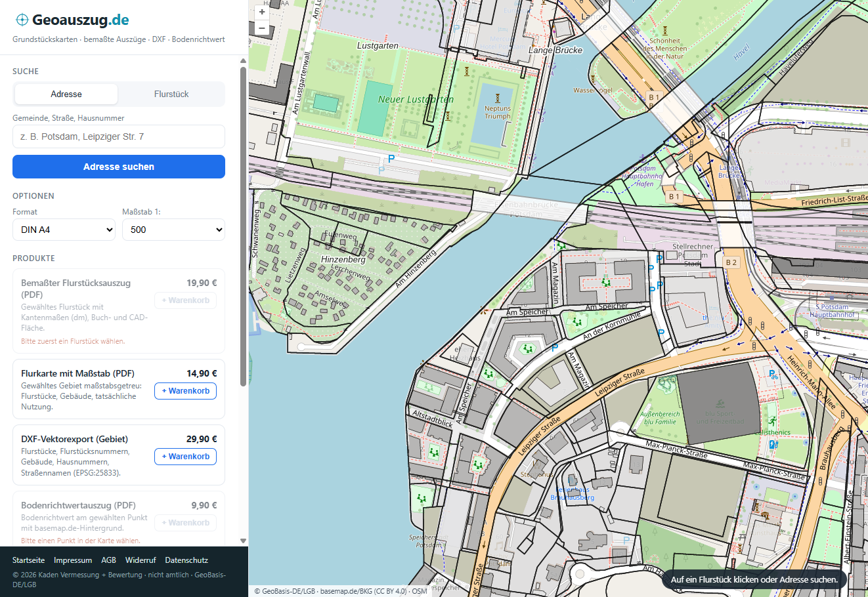Click the B 1 shield beside Potsdam Hauptbahnhof Hafen
Image resolution: width=868 pixels, height=597 pixels.
tap(674, 197)
